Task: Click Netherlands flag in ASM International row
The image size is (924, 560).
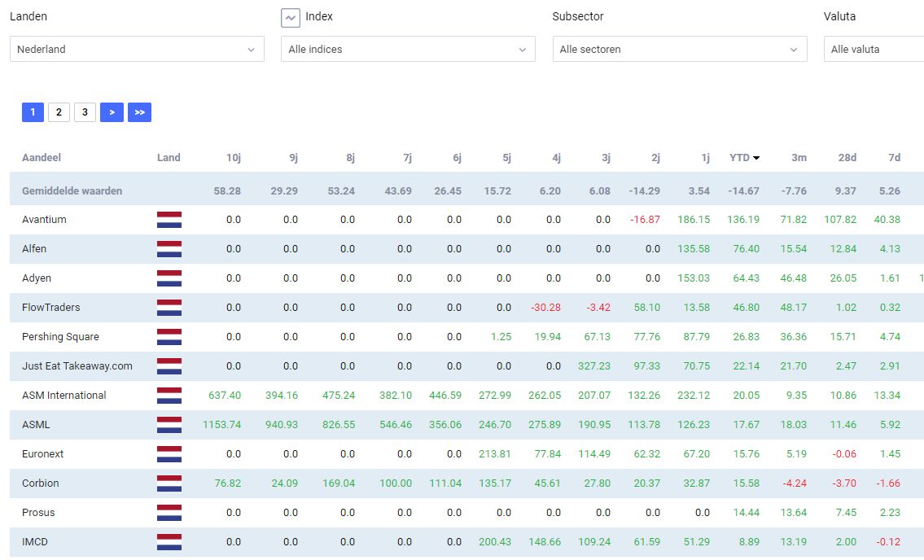Action: click(169, 396)
